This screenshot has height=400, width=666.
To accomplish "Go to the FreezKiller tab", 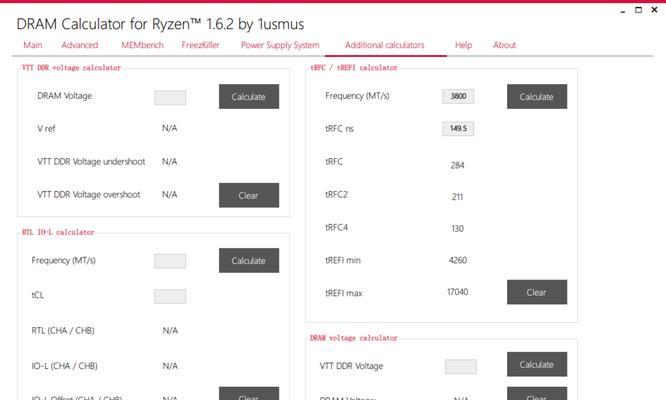I will [x=200, y=45].
